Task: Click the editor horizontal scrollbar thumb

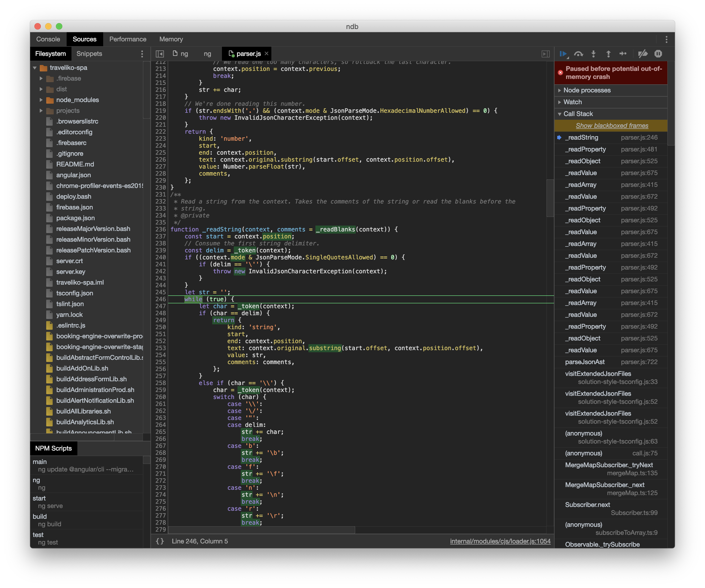Action: tap(261, 530)
